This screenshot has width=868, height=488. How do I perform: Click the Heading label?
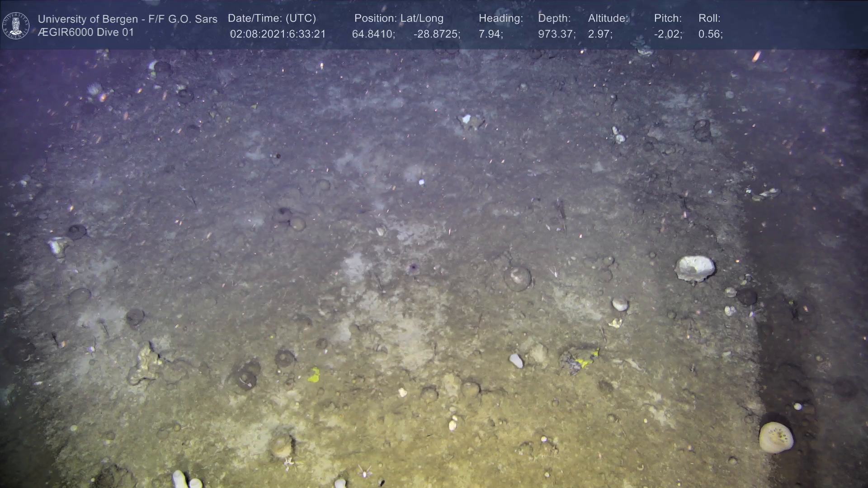500,18
